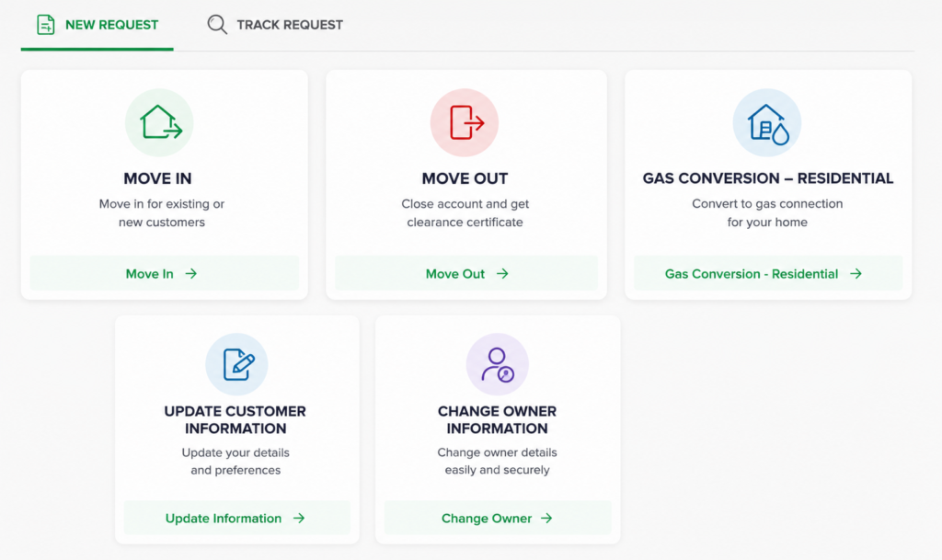Click the New Request document icon
Screen dimensions: 942x560
(x=46, y=25)
